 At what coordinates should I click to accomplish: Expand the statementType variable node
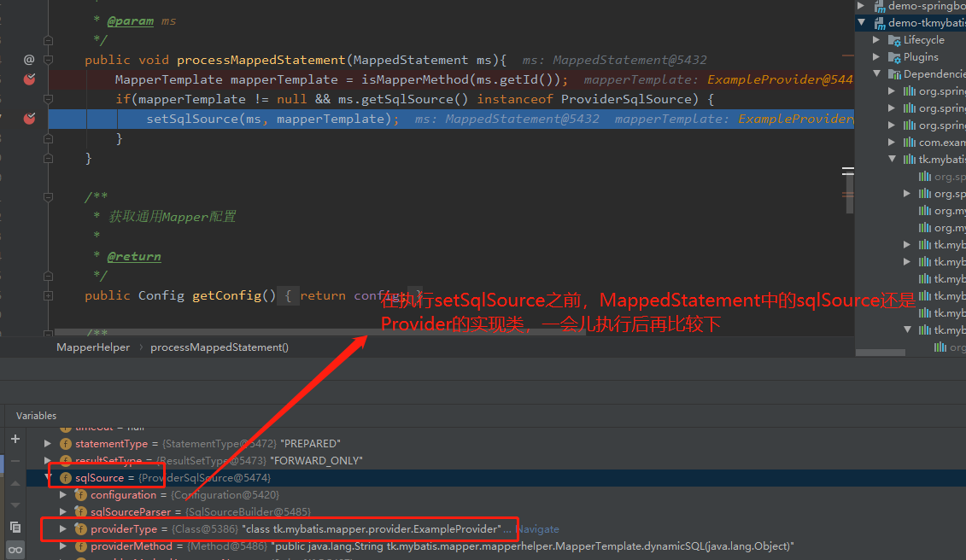pos(48,444)
